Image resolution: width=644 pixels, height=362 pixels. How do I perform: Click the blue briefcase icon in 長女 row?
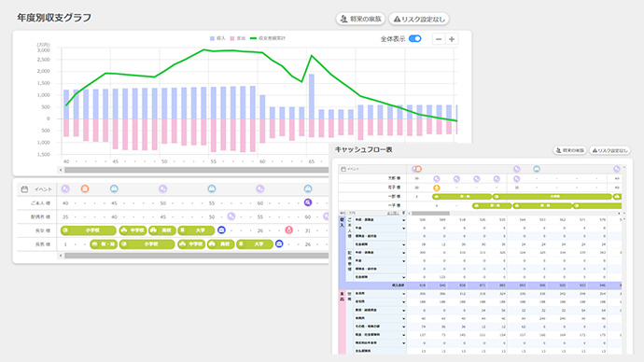pos(221,230)
